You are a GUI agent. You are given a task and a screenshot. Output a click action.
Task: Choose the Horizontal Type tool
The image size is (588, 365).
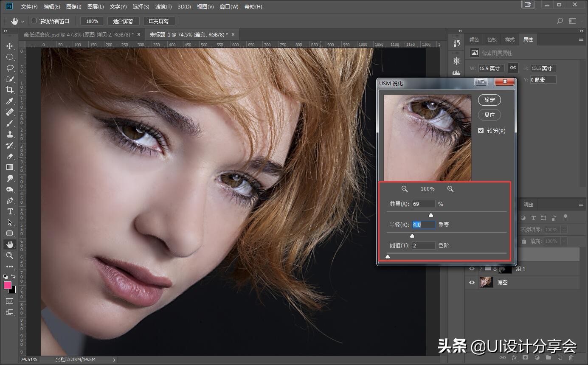(9, 211)
